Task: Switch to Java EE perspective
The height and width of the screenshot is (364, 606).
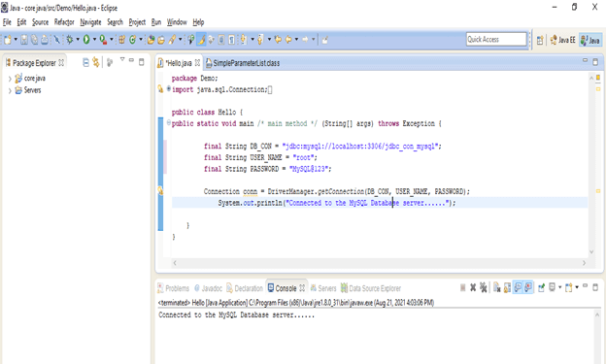Action: point(562,40)
